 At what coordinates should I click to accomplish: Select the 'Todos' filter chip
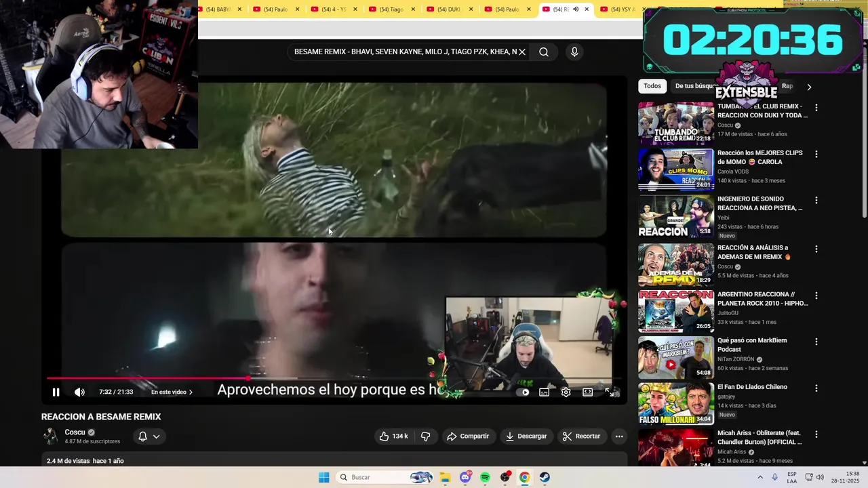click(x=652, y=86)
